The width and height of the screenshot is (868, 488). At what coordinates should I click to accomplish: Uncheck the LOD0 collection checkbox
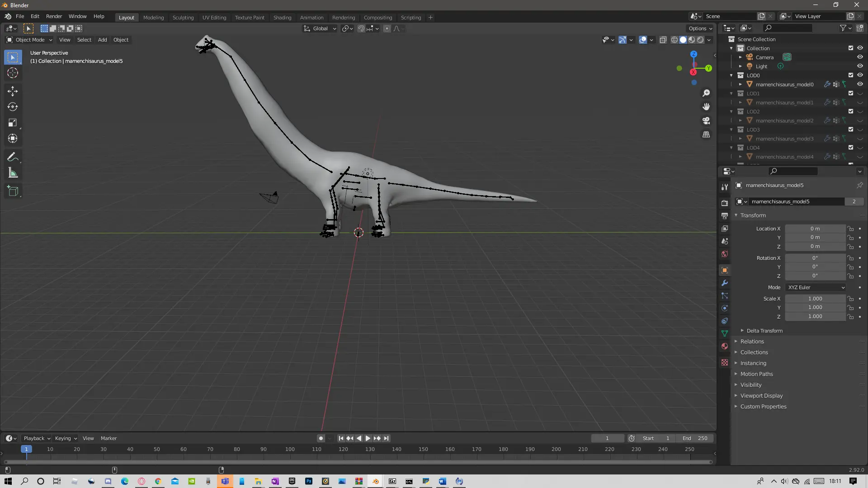851,75
